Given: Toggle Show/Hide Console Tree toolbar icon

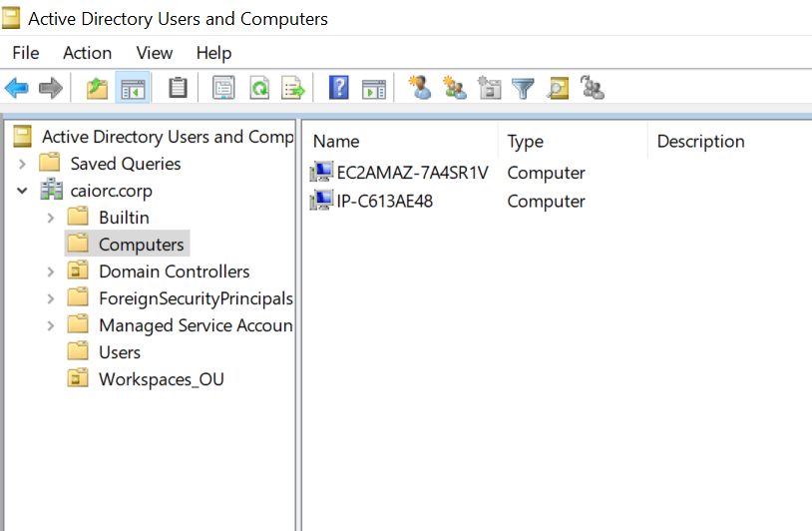Looking at the screenshot, I should pyautogui.click(x=133, y=88).
